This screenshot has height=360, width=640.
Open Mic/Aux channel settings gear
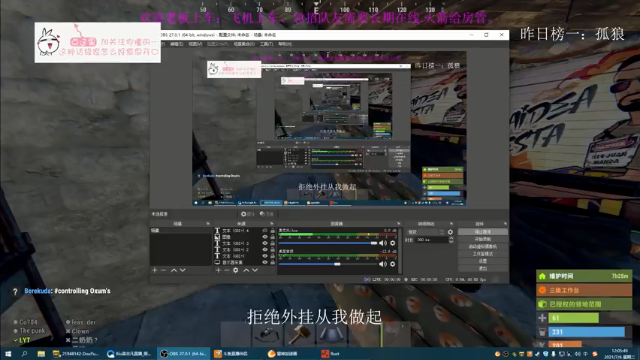[393, 243]
